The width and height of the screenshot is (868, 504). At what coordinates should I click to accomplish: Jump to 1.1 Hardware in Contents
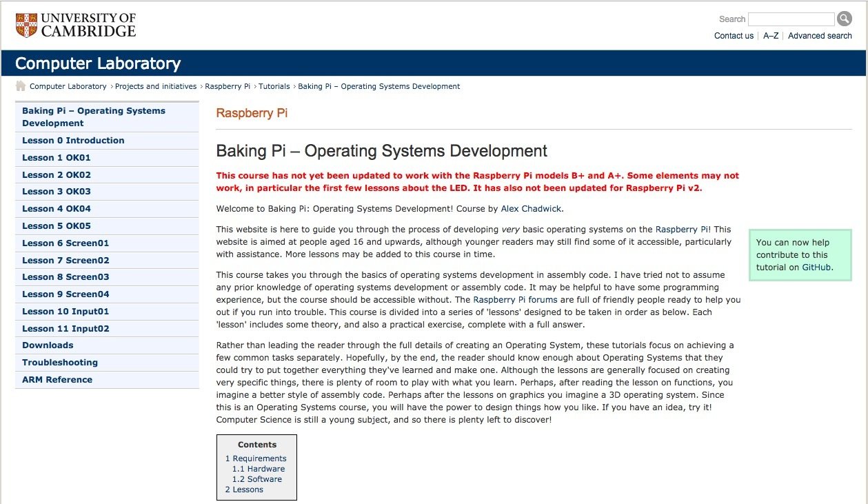pyautogui.click(x=259, y=469)
